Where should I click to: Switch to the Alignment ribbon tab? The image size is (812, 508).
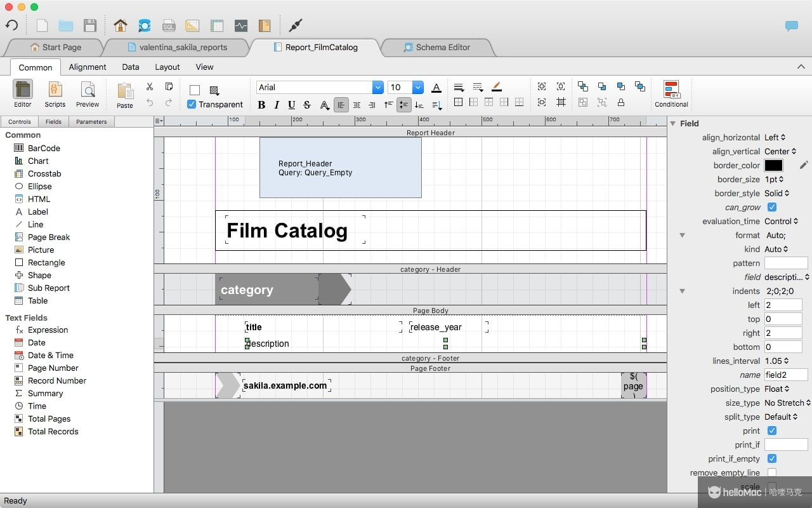[x=88, y=67]
